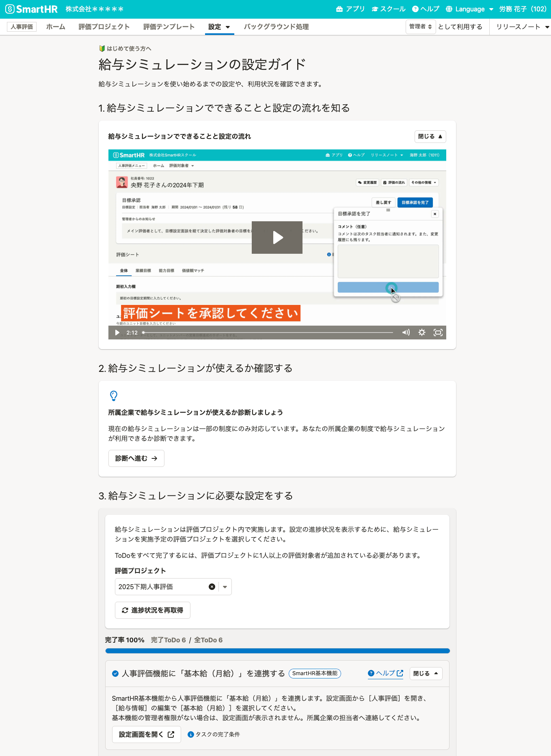The width and height of the screenshot is (551, 756).
Task: Click the video progress seek bar
Action: tap(268, 333)
